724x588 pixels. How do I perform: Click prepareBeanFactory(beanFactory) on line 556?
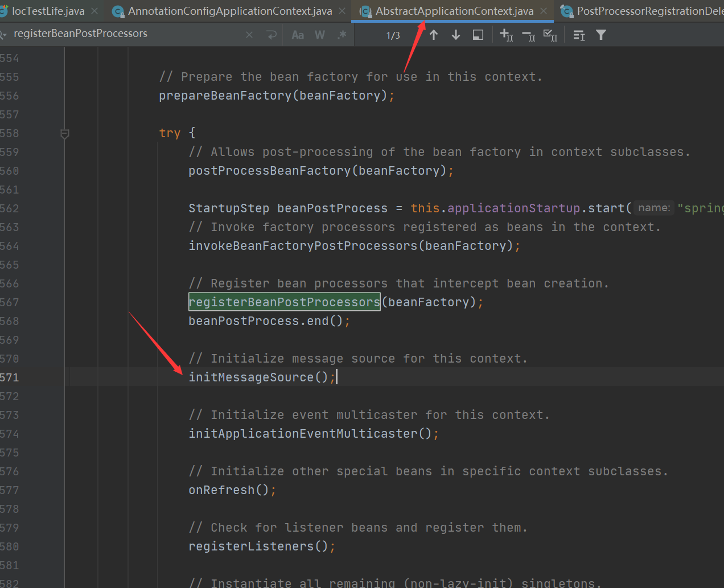(x=277, y=95)
